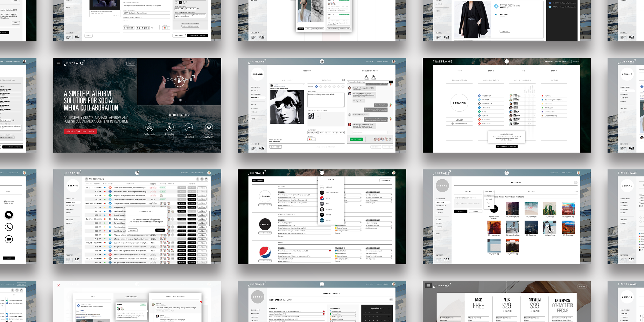Start a Voice Call in Discussion Room
The image size is (644, 322).
[x=367, y=77]
